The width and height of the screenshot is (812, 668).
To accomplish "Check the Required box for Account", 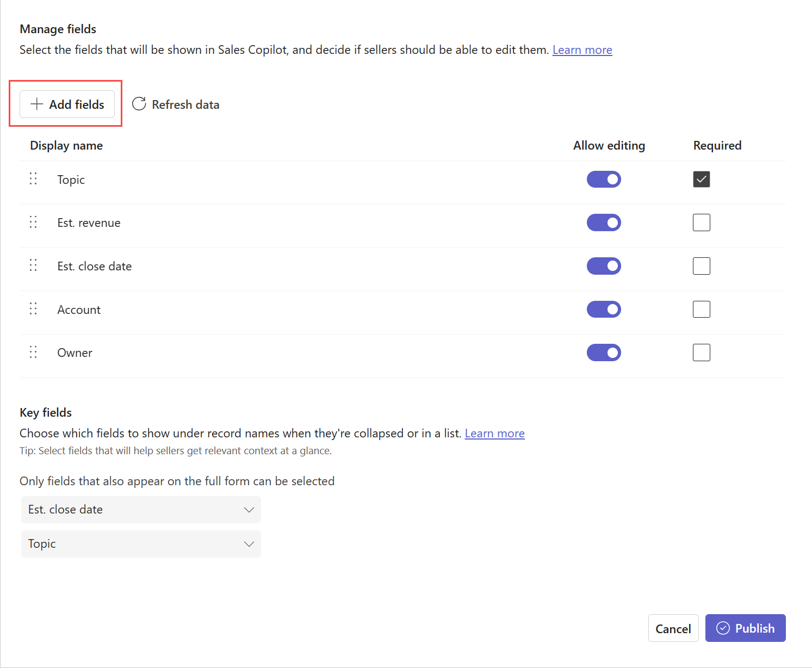I will coord(701,309).
